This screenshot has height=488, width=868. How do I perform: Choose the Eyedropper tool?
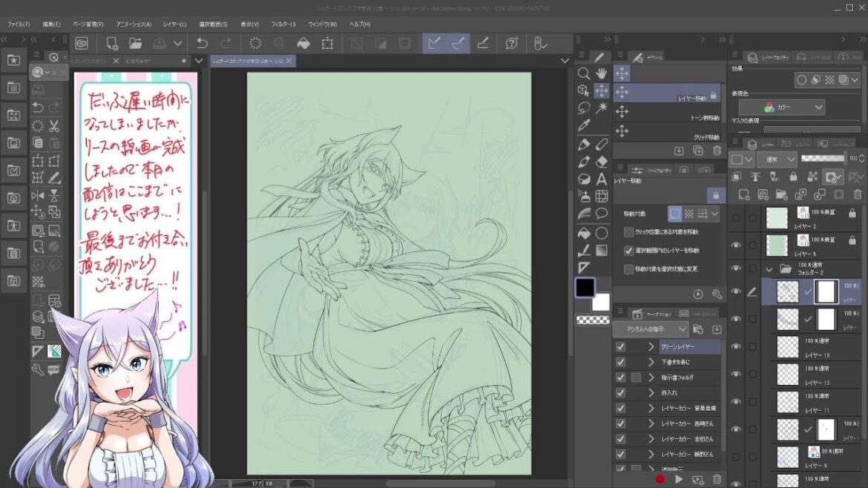pos(584,125)
